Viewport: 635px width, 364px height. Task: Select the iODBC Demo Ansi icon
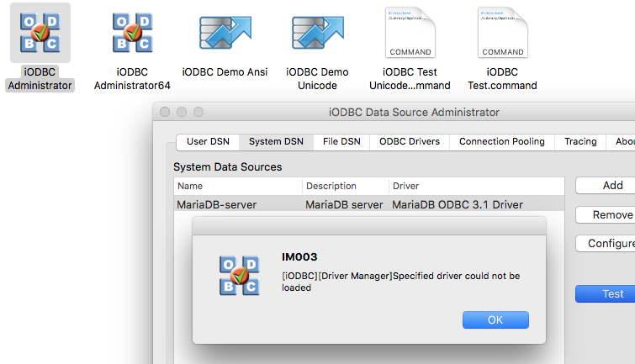pos(225,33)
